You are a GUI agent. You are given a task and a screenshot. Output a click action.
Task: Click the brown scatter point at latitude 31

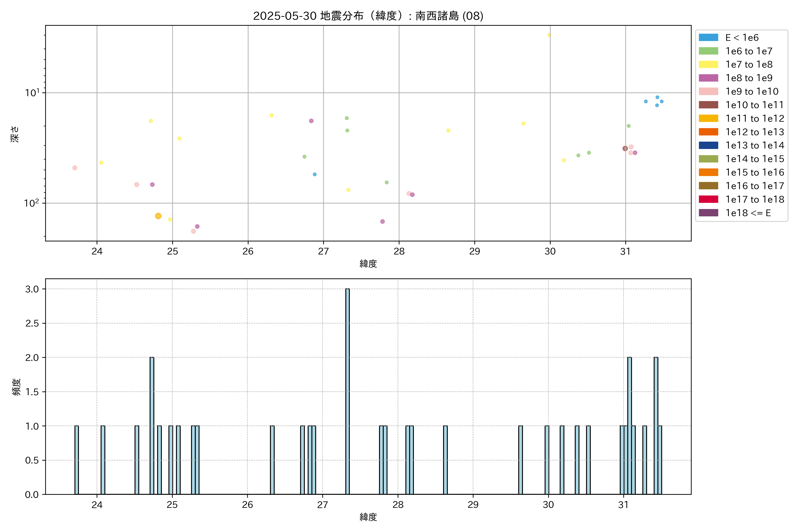(625, 148)
